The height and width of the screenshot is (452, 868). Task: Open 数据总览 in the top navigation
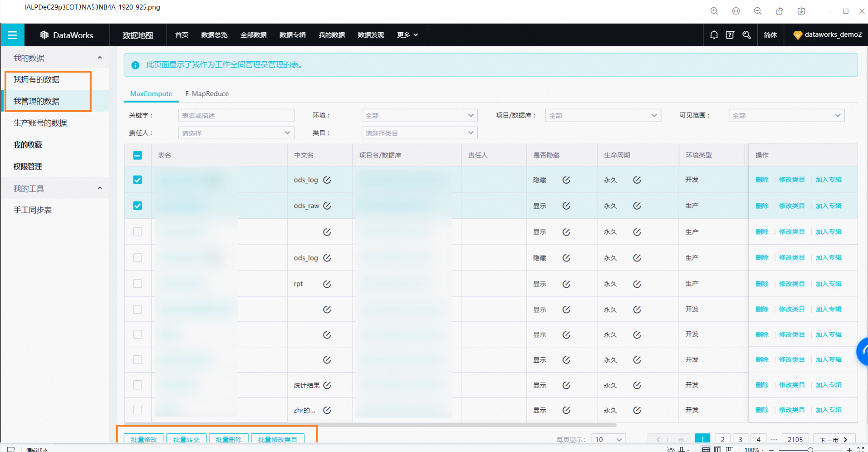pyautogui.click(x=214, y=35)
